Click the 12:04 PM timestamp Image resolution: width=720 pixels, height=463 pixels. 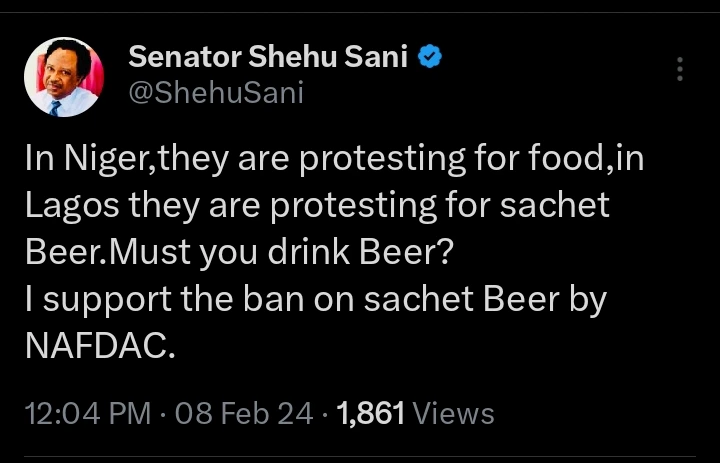click(88, 413)
